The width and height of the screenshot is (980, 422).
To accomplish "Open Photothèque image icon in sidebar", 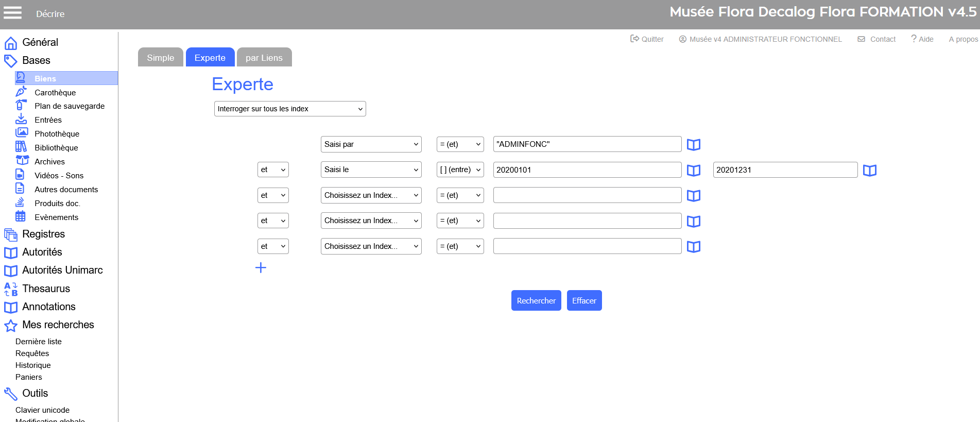I will (x=21, y=133).
